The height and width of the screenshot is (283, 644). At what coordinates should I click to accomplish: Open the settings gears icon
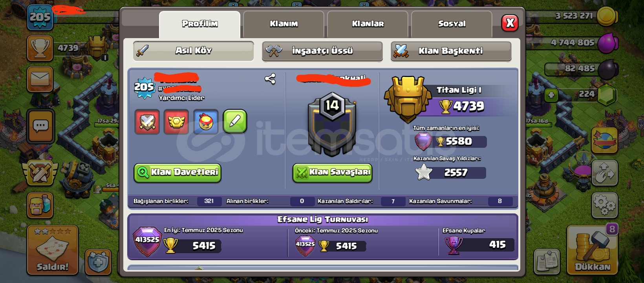(604, 205)
